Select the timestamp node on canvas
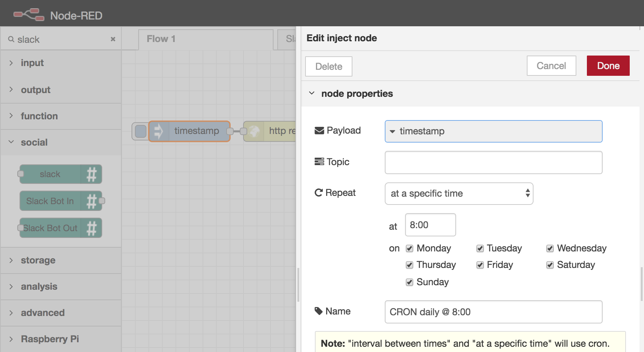This screenshot has width=644, height=352. tap(189, 131)
